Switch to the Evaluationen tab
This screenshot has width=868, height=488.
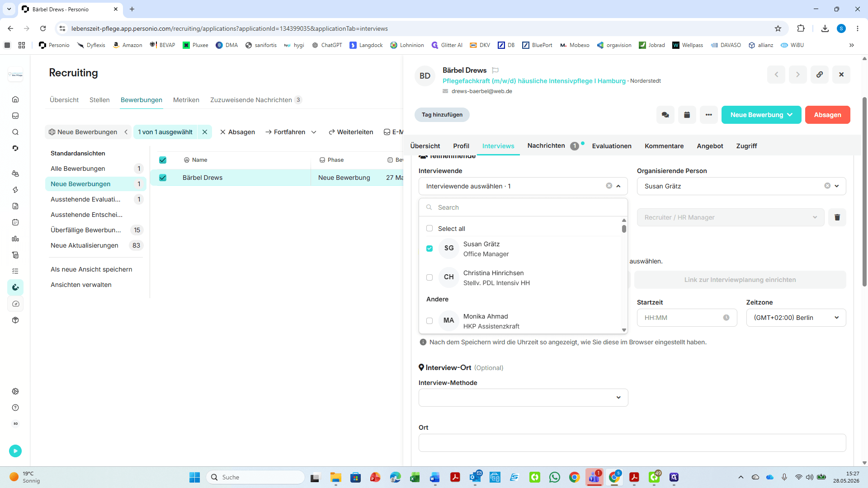point(612,146)
